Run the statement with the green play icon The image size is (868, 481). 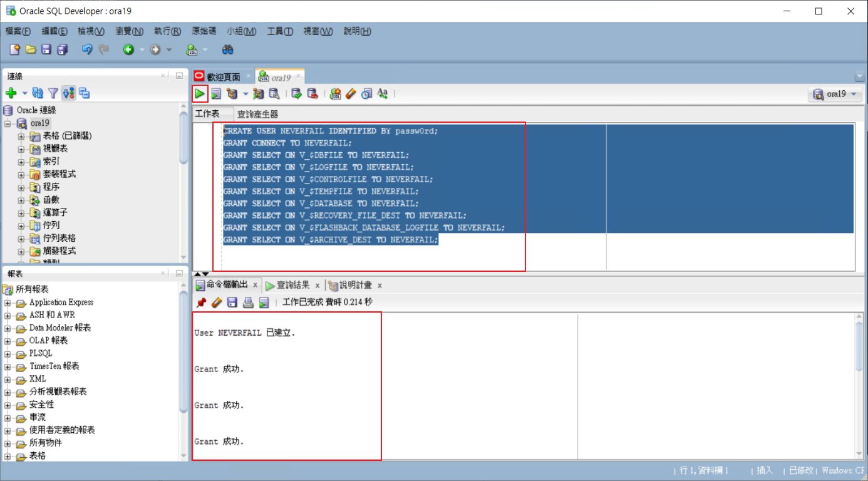pyautogui.click(x=200, y=94)
